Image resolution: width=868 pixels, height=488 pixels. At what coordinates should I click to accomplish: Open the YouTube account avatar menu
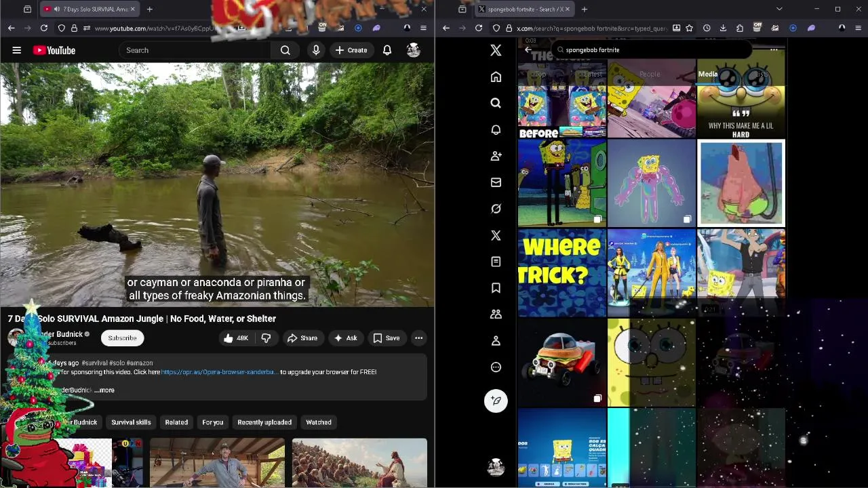(413, 50)
